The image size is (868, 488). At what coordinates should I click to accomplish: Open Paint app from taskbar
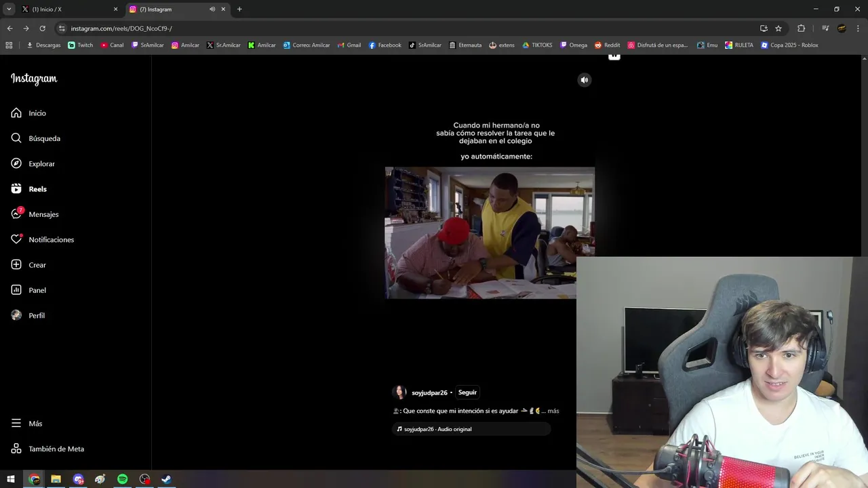pyautogui.click(x=100, y=479)
